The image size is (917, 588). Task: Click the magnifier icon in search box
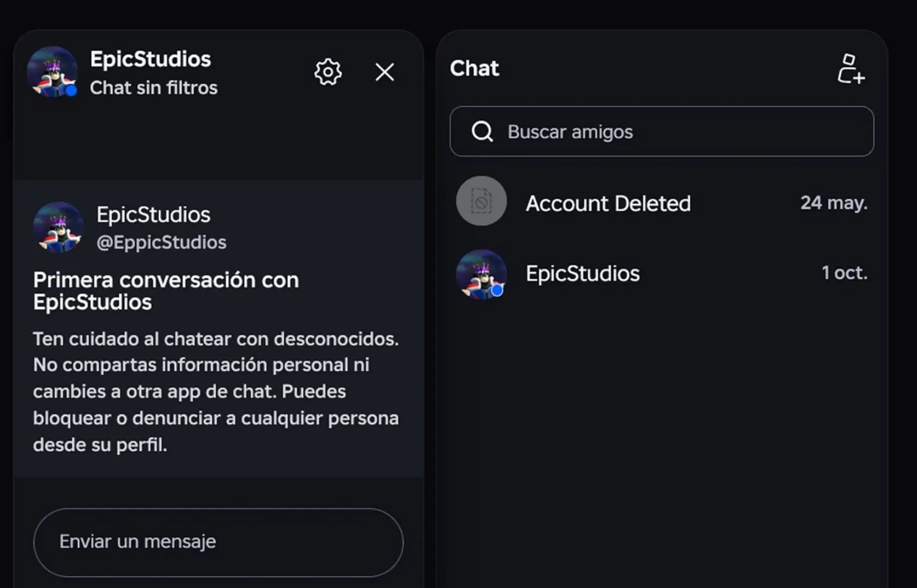[482, 131]
